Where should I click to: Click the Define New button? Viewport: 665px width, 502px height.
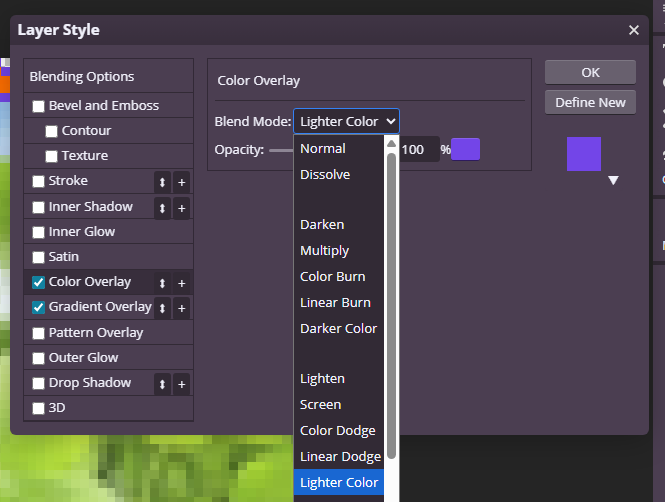click(x=590, y=102)
